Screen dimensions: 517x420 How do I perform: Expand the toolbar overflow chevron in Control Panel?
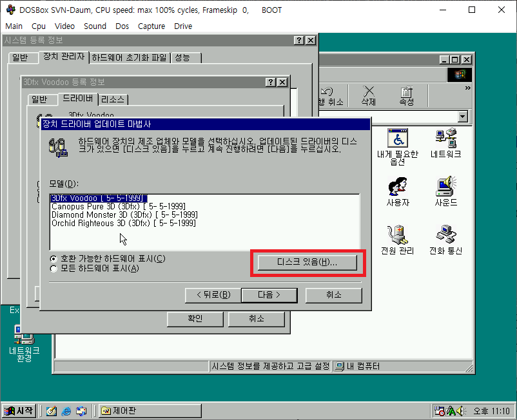(467, 88)
